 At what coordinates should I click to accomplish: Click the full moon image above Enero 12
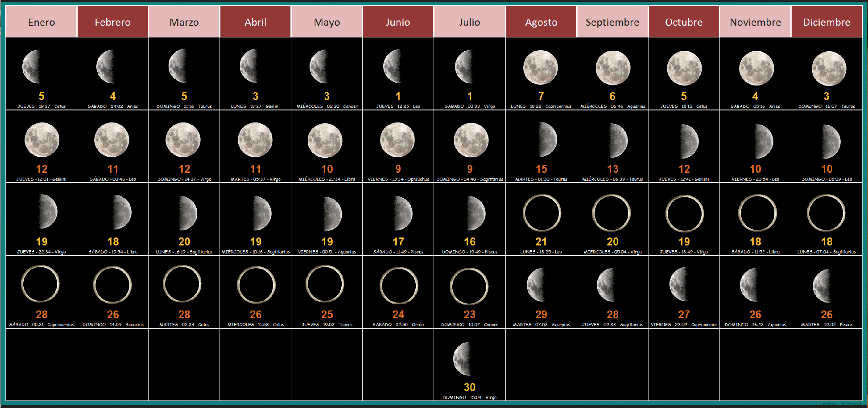tap(42, 140)
